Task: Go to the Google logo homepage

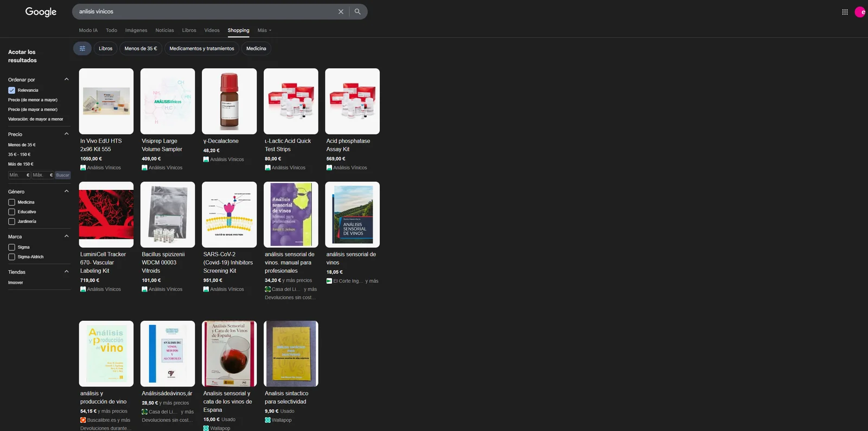Action: point(41,12)
